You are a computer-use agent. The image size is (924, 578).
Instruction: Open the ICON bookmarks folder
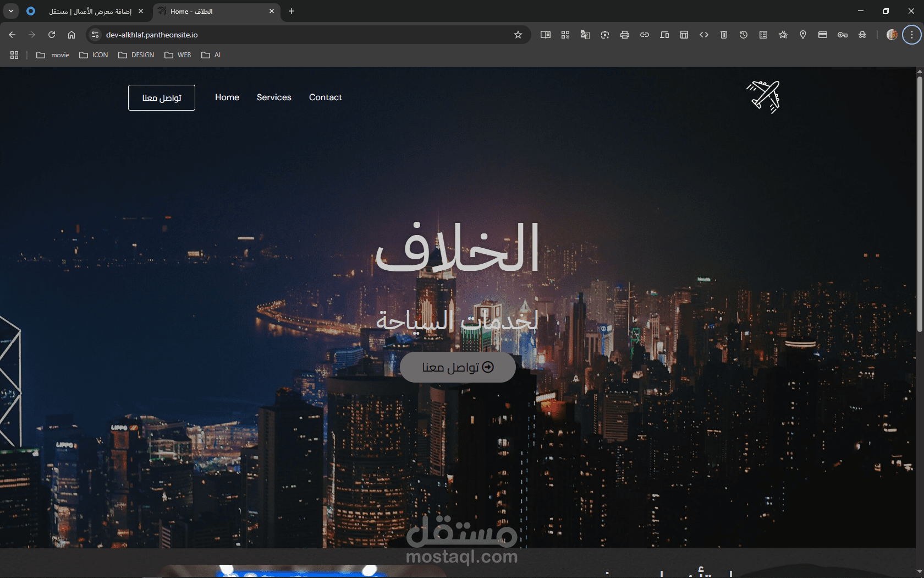point(94,55)
